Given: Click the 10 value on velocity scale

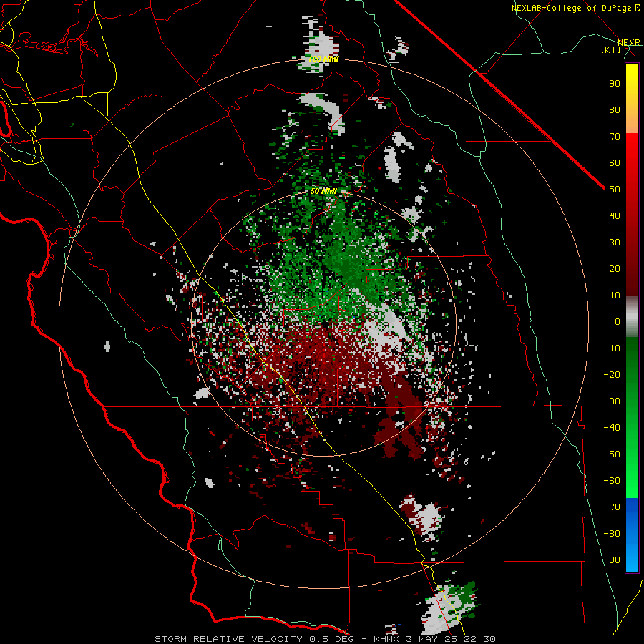Looking at the screenshot, I should tap(615, 296).
